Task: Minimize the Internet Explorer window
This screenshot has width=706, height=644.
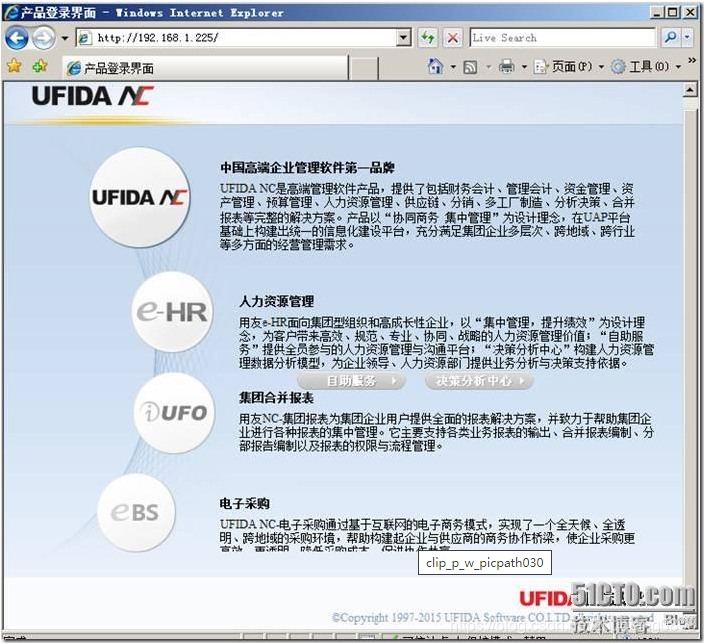Action: [658, 12]
